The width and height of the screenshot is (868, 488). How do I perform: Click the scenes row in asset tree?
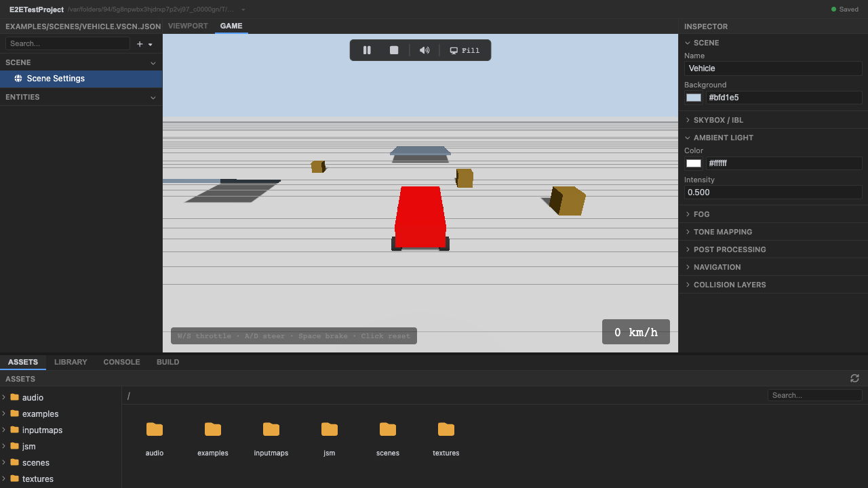pyautogui.click(x=61, y=462)
